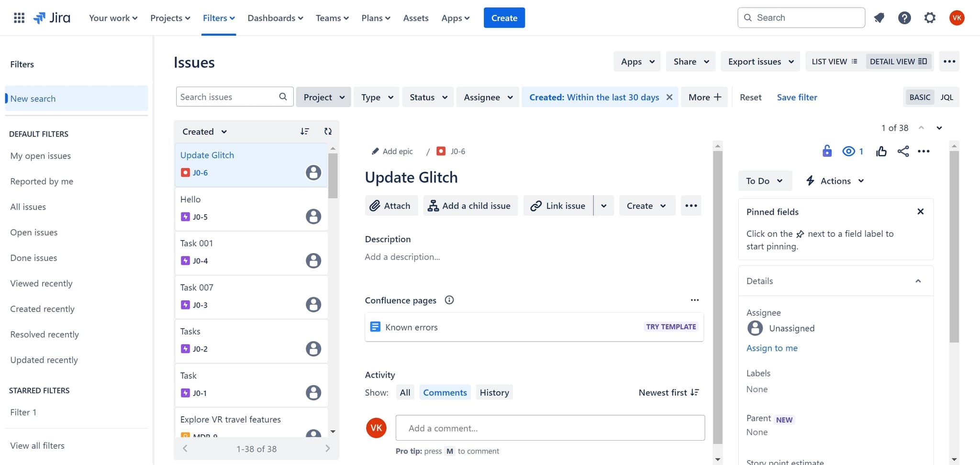The width and height of the screenshot is (980, 465).
Task: Click the notifications icon in top bar
Action: click(879, 18)
